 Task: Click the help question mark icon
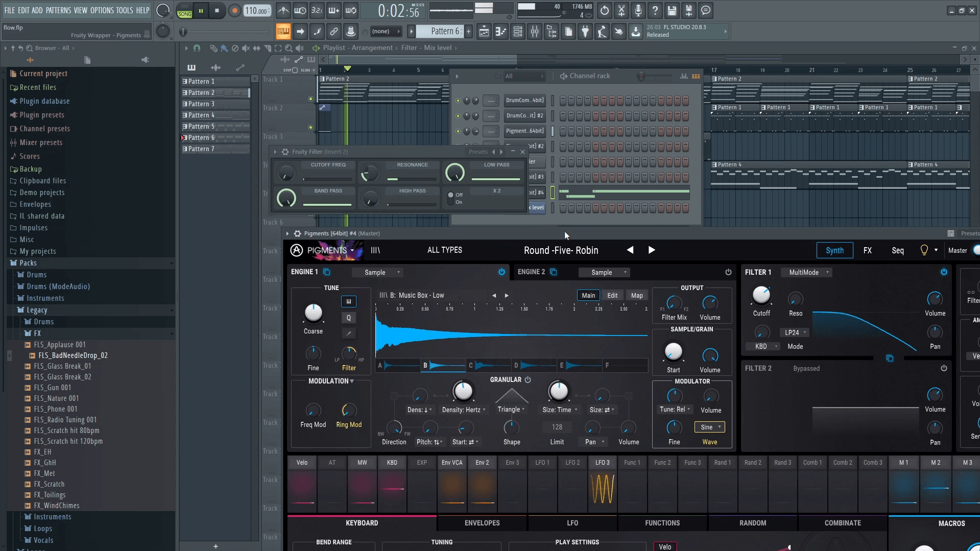[655, 10]
